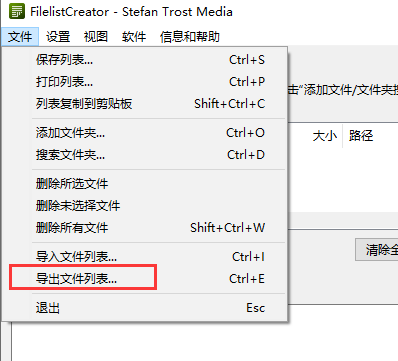Select 保存列表... menu entry
The height and width of the screenshot is (361, 398).
[150, 60]
